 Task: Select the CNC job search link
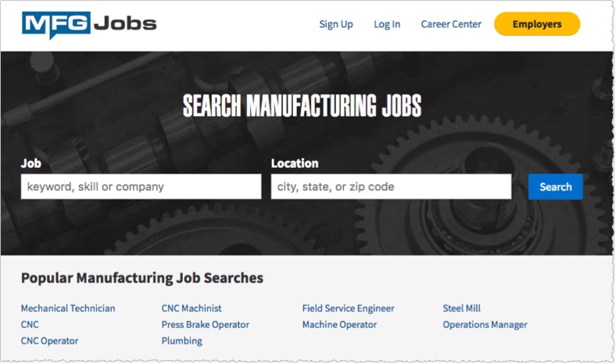click(x=30, y=325)
